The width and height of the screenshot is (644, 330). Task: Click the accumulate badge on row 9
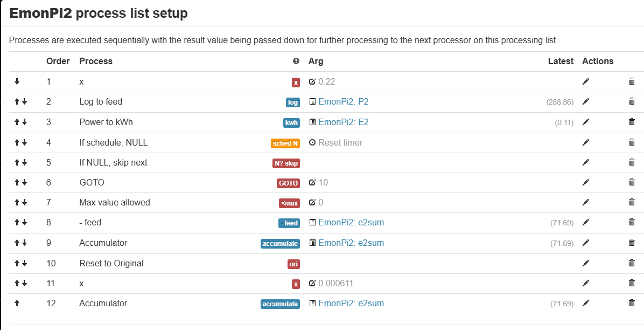pos(280,244)
